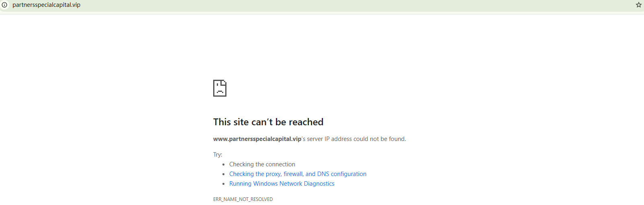Image resolution: width=644 pixels, height=205 pixels.
Task: Click the sad page error icon
Action: (x=220, y=88)
